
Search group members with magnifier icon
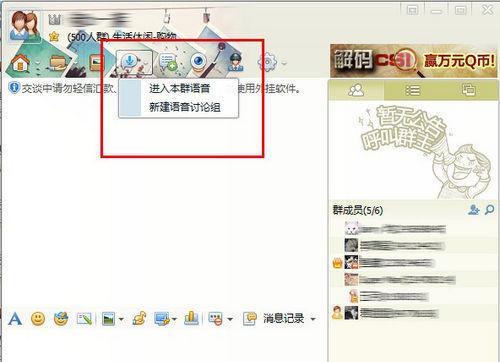(489, 210)
